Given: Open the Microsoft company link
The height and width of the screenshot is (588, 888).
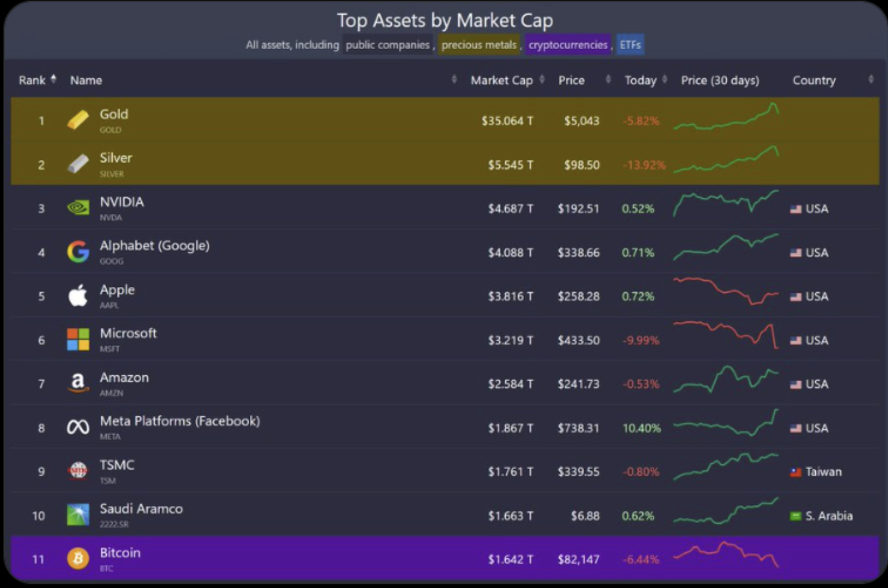Looking at the screenshot, I should (x=128, y=333).
